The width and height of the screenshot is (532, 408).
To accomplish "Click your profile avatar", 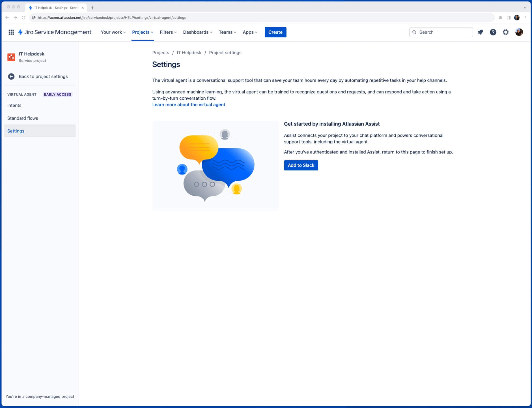I will (519, 32).
